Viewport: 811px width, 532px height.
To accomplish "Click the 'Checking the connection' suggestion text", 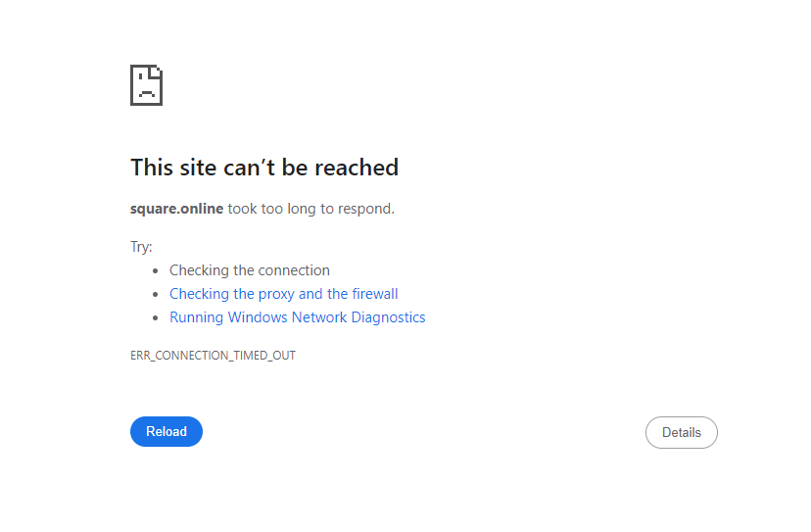I will [249, 270].
